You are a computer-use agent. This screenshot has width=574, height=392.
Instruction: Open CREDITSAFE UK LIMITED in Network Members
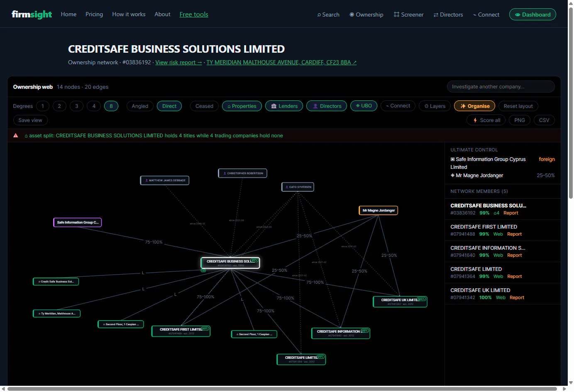[x=481, y=290]
